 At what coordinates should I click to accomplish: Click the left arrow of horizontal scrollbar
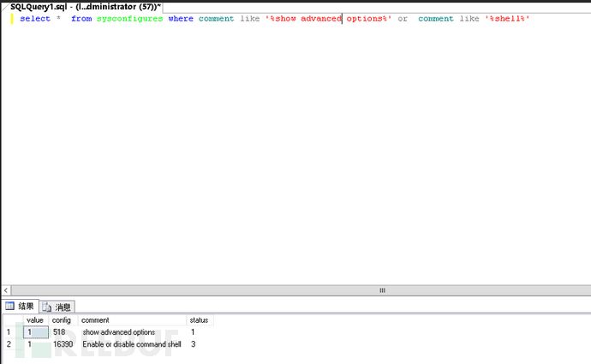6,290
